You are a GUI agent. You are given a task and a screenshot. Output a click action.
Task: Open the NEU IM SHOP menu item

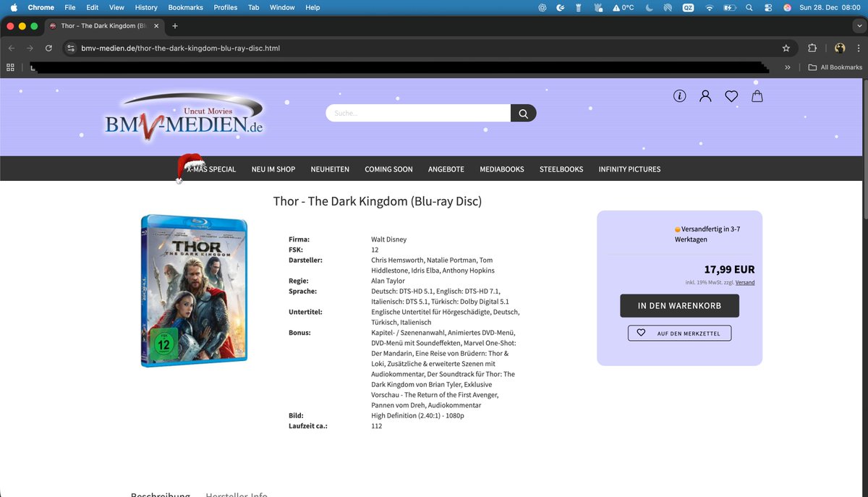point(273,169)
